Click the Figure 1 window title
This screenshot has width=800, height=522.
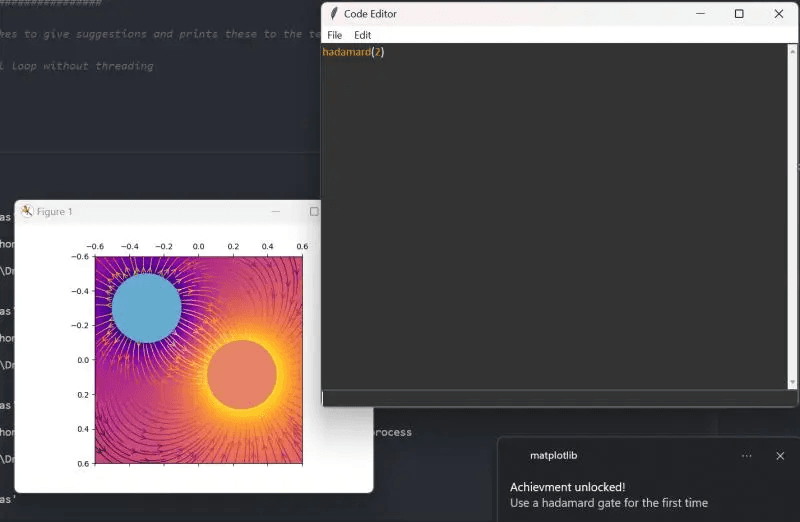55,211
